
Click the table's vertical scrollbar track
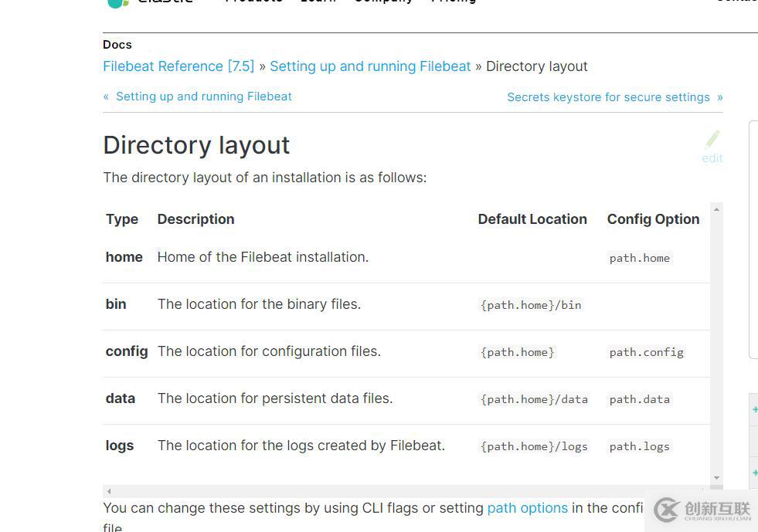(716, 344)
